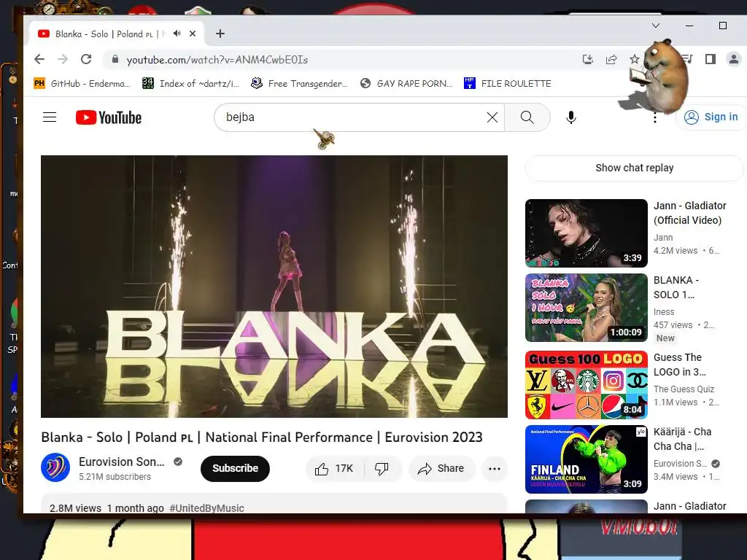The height and width of the screenshot is (560, 747).
Task: Go to YouTube home via logo
Action: pyautogui.click(x=109, y=117)
